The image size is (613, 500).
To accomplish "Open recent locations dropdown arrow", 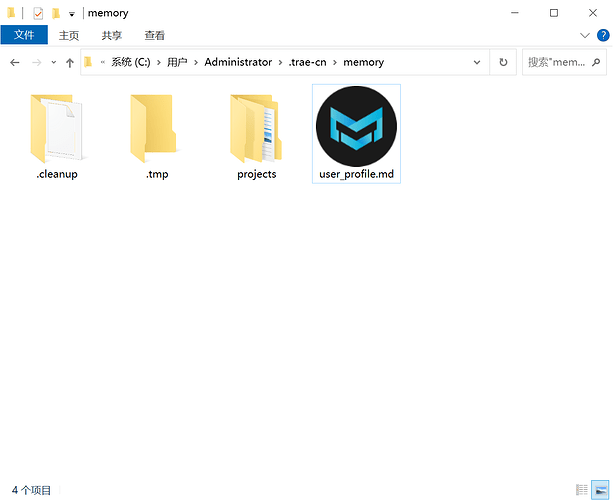I will coord(54,63).
